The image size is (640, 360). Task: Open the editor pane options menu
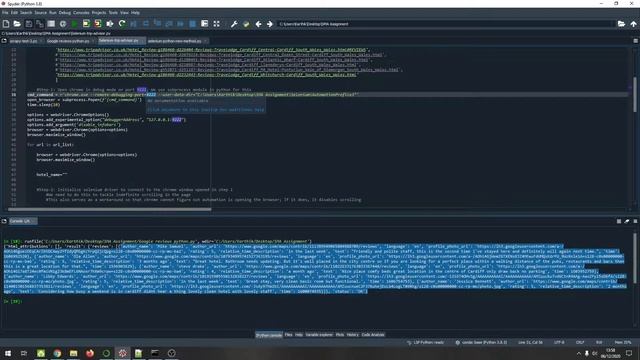click(636, 41)
